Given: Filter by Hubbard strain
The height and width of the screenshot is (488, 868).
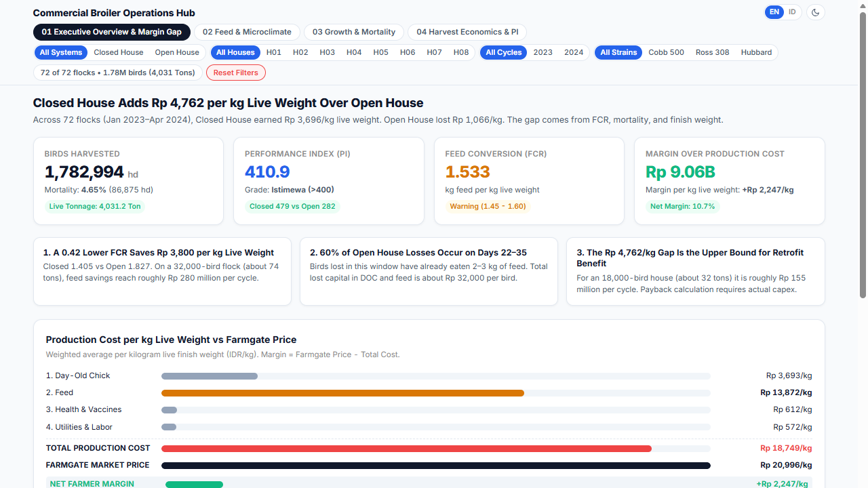Looking at the screenshot, I should point(756,52).
